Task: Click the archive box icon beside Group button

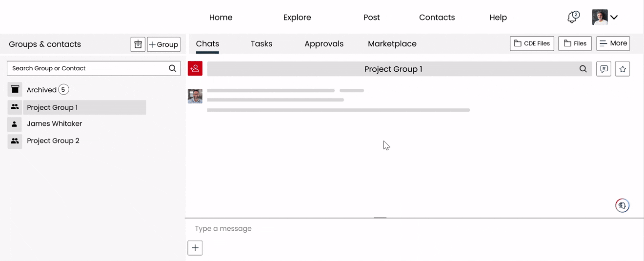Action: click(138, 44)
